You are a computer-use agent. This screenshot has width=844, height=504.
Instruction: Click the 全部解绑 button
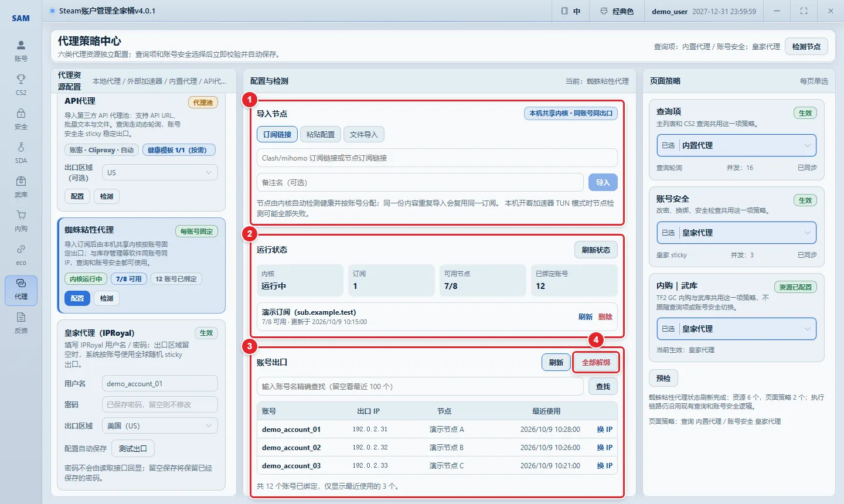(x=596, y=362)
